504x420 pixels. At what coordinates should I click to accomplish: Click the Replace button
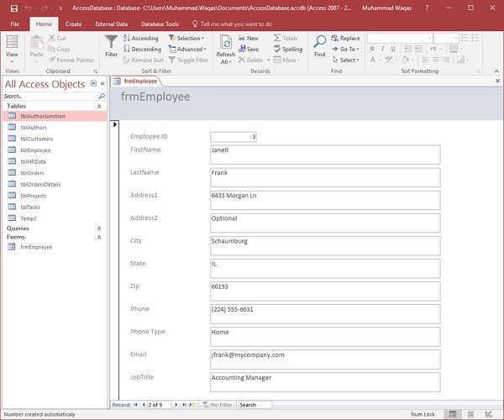click(x=345, y=39)
